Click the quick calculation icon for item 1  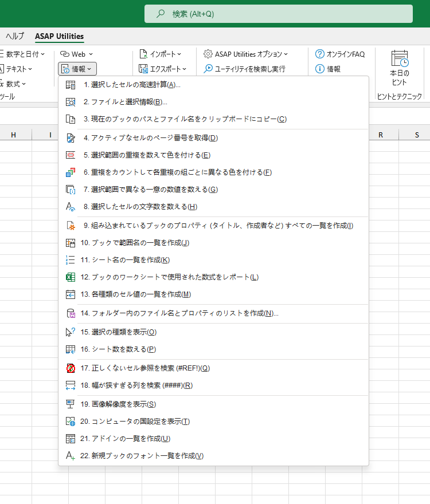pyautogui.click(x=71, y=85)
